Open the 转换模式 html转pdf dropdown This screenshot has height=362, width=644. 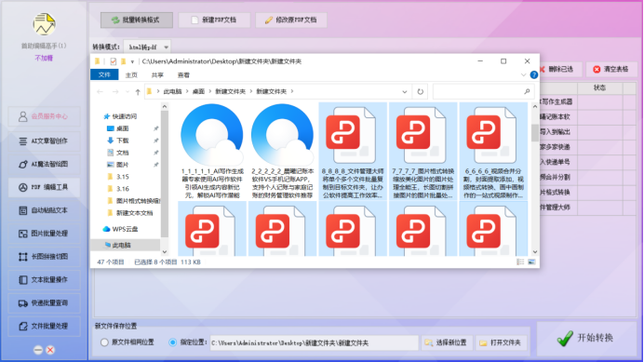[147, 47]
